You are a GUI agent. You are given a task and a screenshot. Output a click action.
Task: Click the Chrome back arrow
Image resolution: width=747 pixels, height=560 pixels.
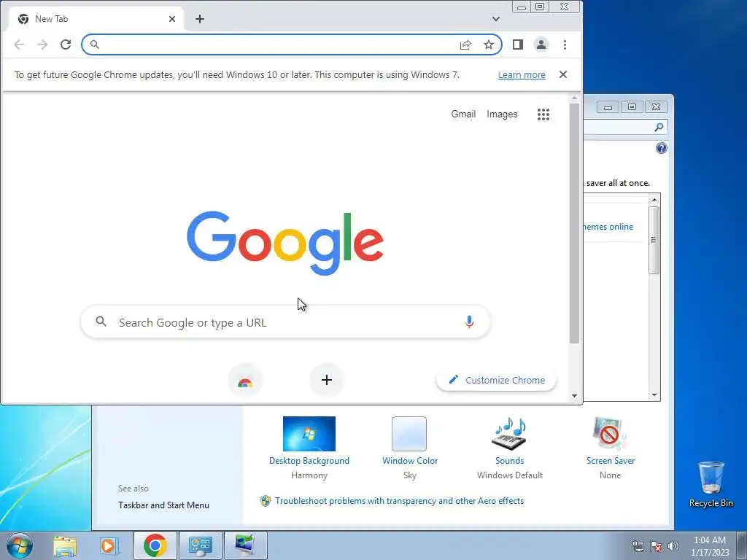coord(19,44)
